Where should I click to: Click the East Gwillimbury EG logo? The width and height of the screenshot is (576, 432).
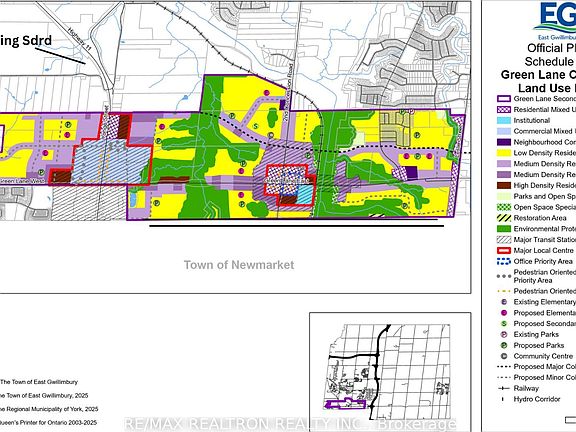555,20
